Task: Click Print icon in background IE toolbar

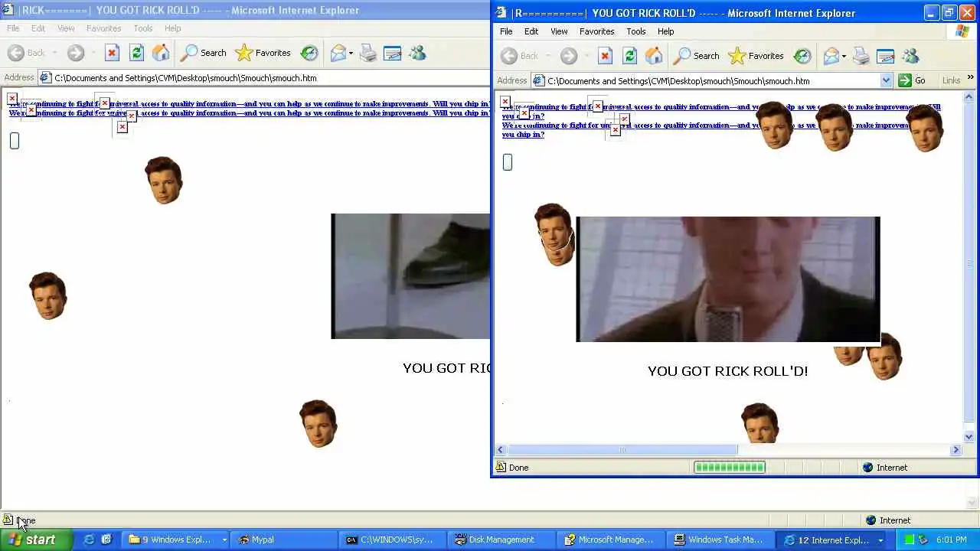Action: click(x=368, y=53)
